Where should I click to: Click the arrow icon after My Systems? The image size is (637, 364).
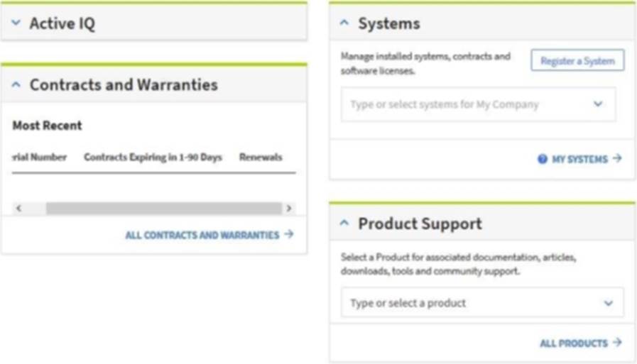coord(617,159)
